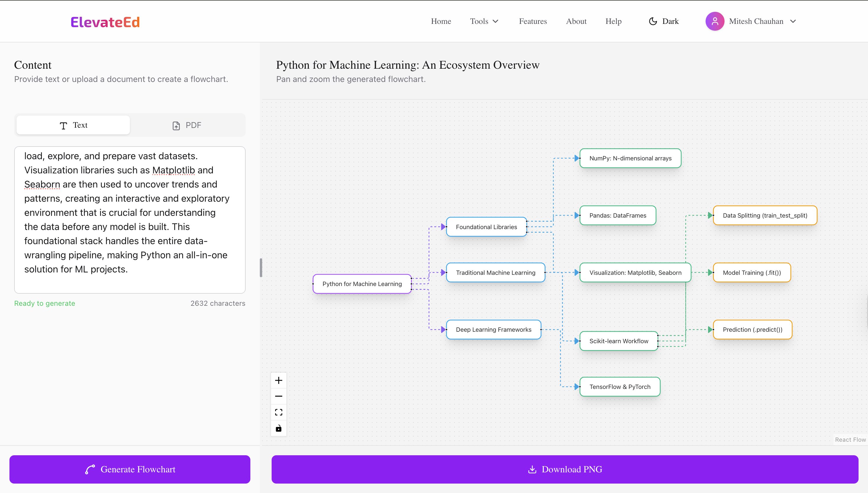Click the React Flow attribution
Screen dimensions: 868x493
850,440
